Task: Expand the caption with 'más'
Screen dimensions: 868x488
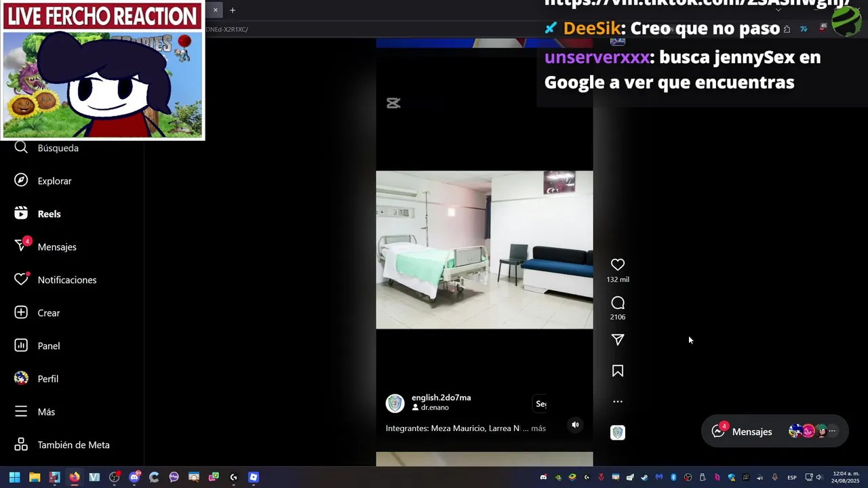Action: coord(538,428)
